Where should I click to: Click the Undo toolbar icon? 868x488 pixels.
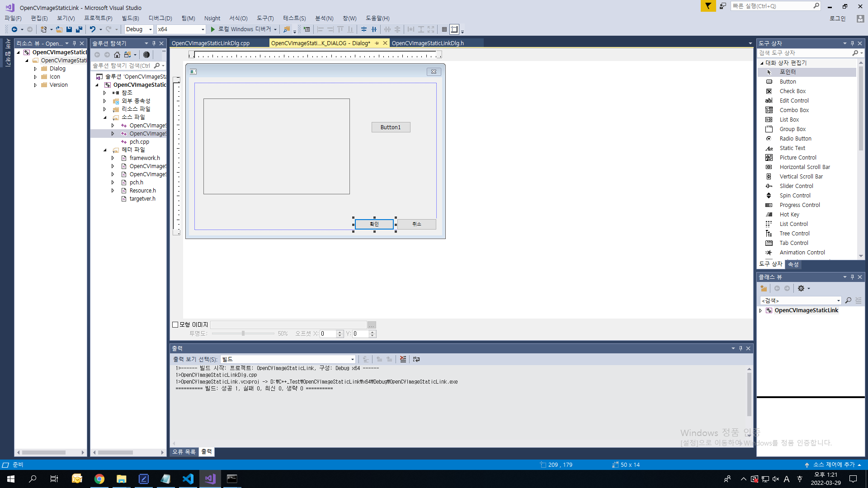pos(92,29)
